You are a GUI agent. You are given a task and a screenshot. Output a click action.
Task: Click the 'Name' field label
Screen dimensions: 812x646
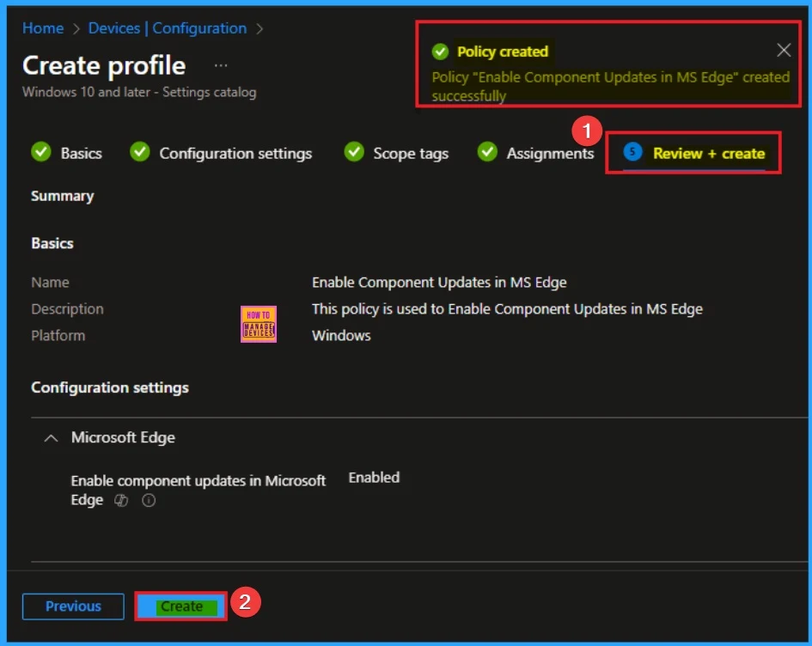point(50,282)
